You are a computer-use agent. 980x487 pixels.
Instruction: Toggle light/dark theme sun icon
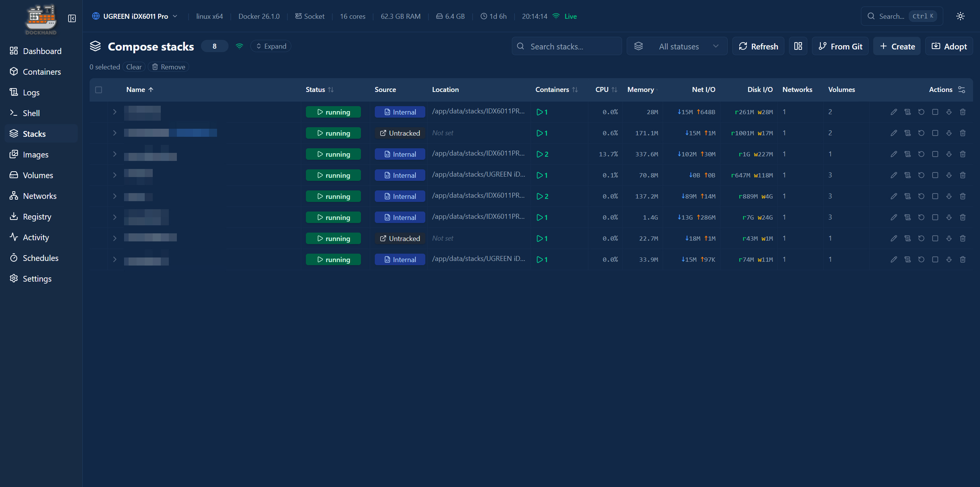point(960,16)
